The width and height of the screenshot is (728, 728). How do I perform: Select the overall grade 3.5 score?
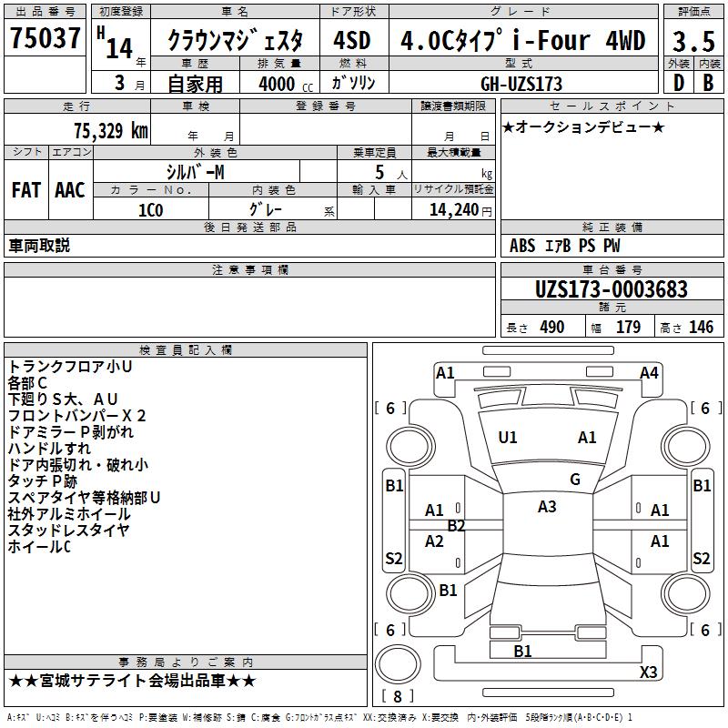(693, 41)
